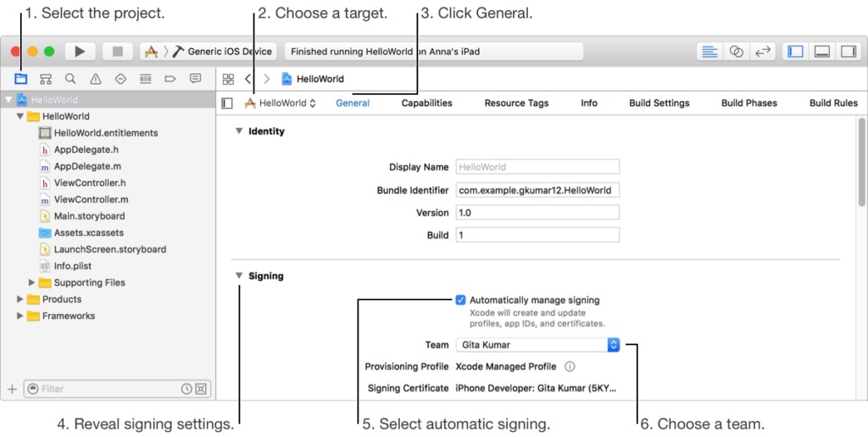Expand the Supporting Files folder
The height and width of the screenshot is (437, 868).
click(x=31, y=283)
